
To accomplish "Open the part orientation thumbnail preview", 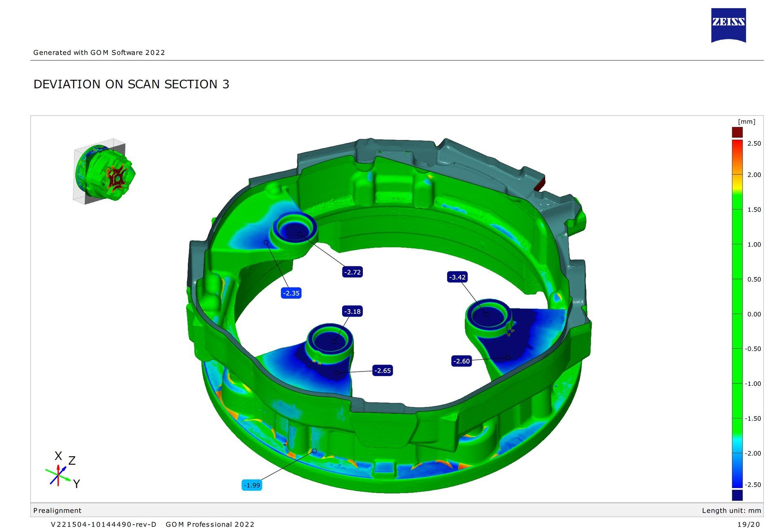I will click(104, 172).
